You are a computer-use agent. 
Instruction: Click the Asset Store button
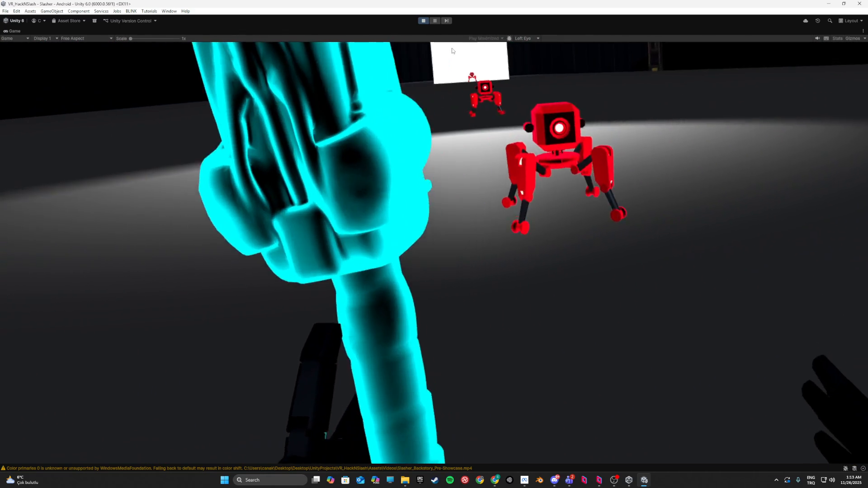point(69,21)
